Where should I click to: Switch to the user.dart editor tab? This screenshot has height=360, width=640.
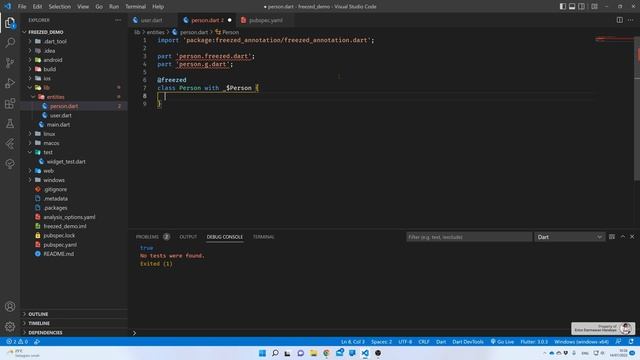point(151,20)
